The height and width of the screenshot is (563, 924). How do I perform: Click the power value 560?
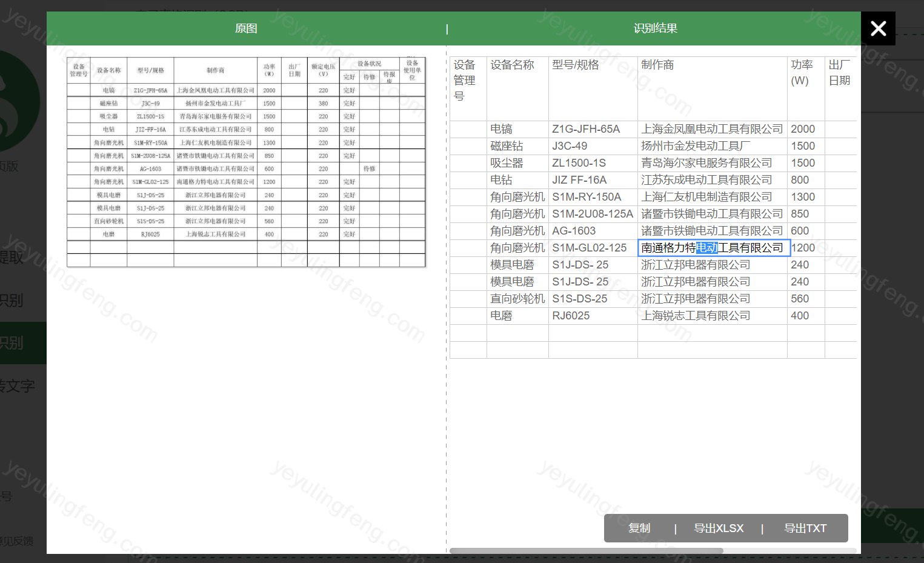806,299
